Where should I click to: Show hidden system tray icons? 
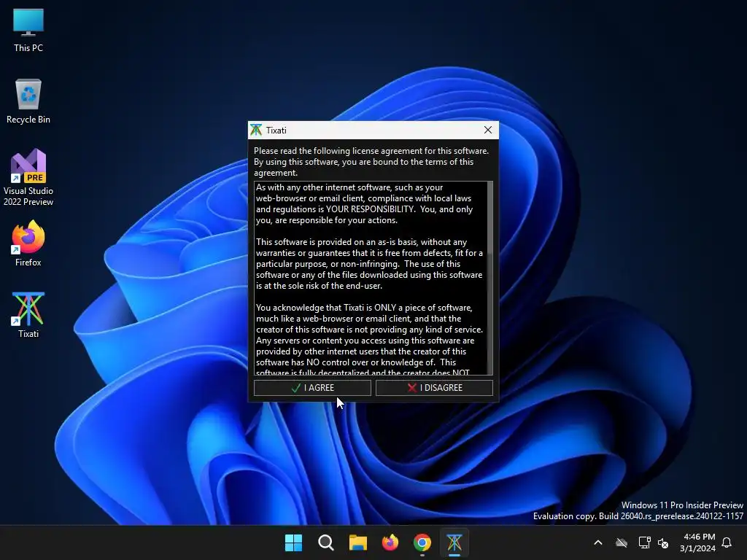point(598,542)
